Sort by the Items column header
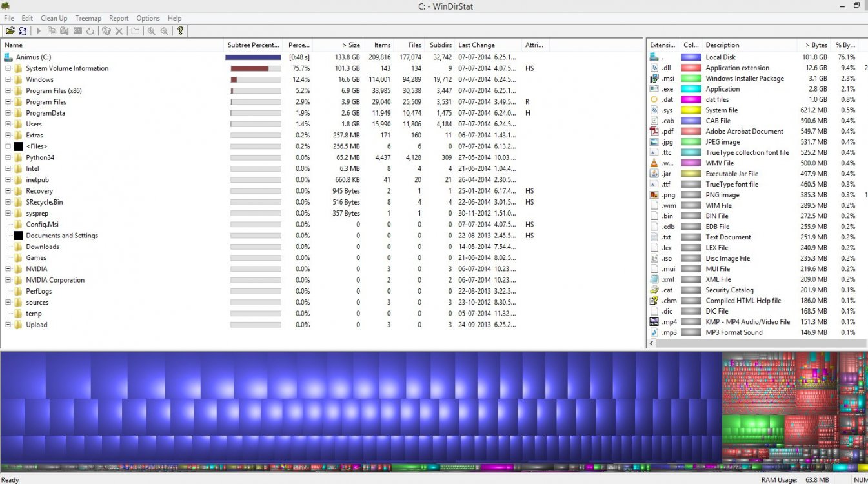868x484 pixels. coord(379,45)
